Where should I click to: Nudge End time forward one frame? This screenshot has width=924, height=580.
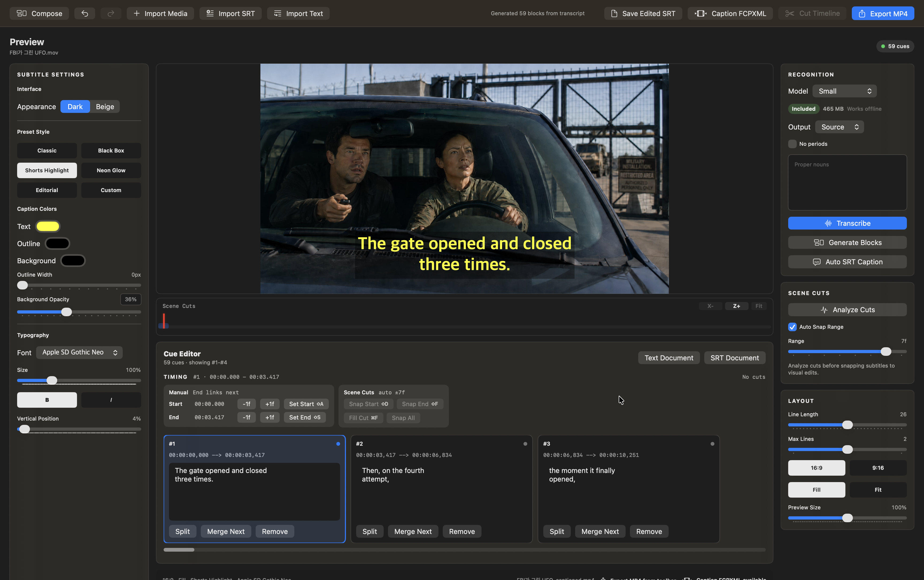coord(269,417)
